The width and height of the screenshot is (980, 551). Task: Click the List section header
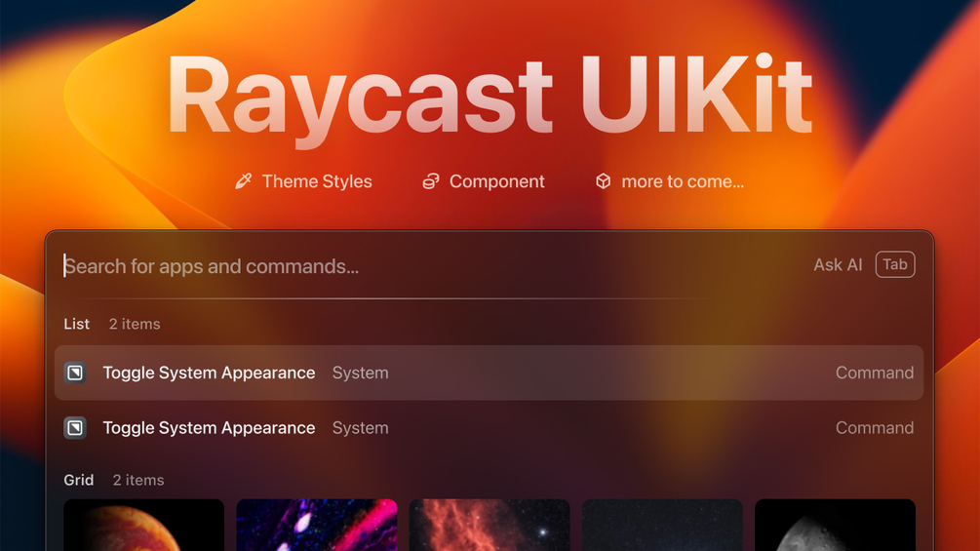click(x=76, y=324)
